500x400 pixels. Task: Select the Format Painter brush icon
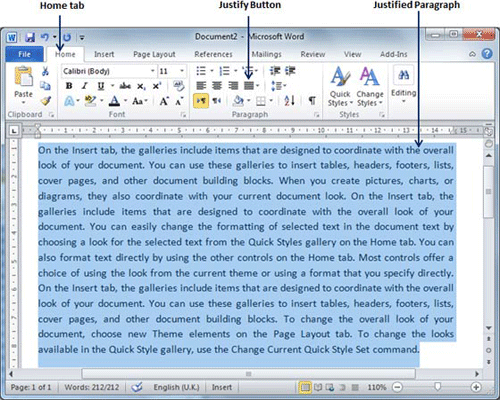(x=46, y=100)
